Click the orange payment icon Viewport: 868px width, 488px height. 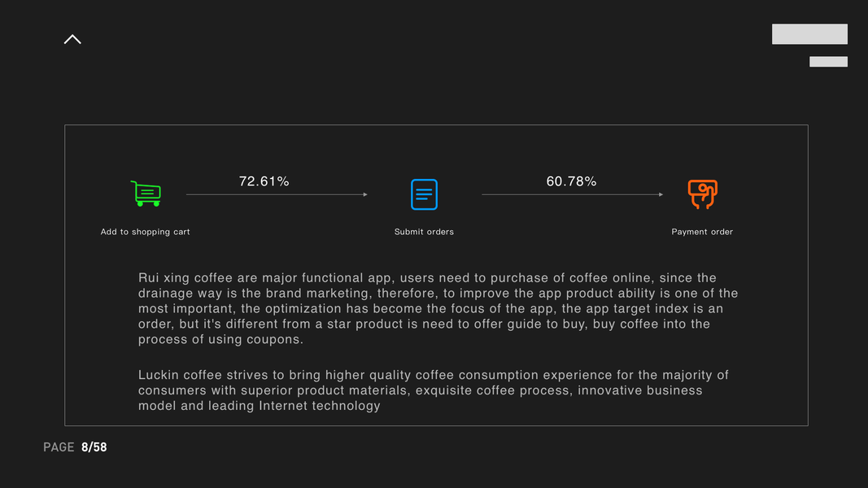point(702,194)
